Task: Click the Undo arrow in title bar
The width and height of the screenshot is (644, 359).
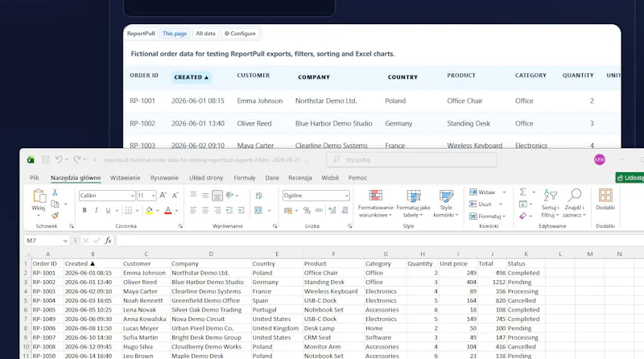Action: 59,159
